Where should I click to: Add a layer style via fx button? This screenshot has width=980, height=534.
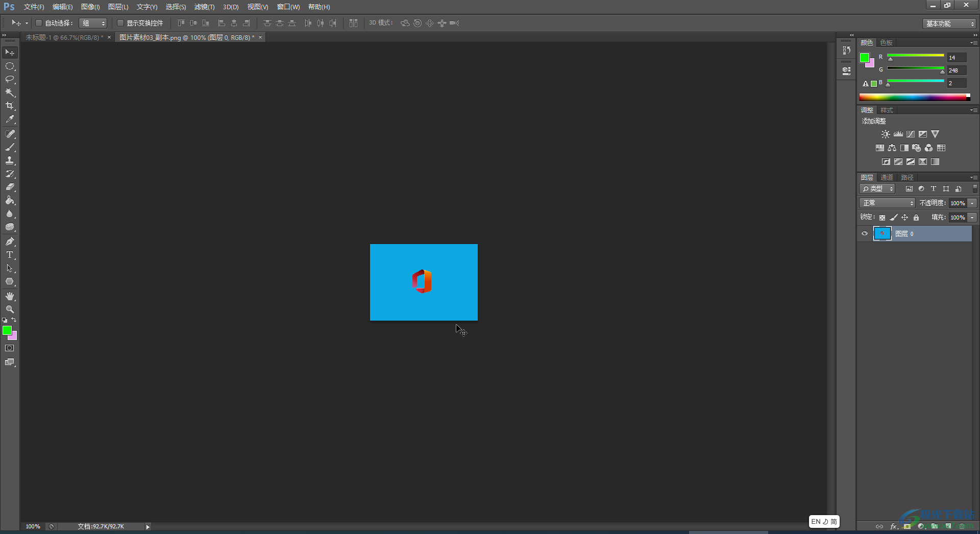(x=893, y=526)
